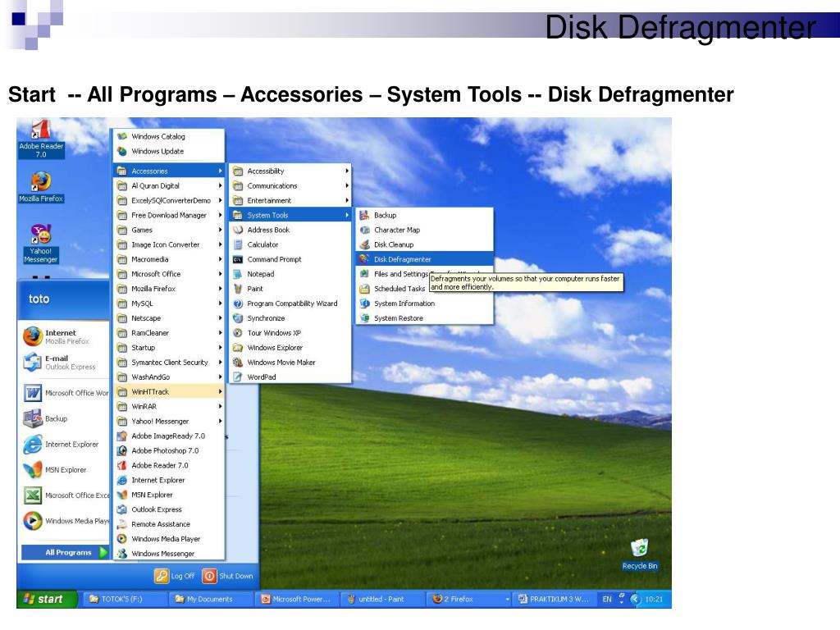Open Windows Explorer from Accessories
This screenshot has width=840, height=630.
[290, 348]
